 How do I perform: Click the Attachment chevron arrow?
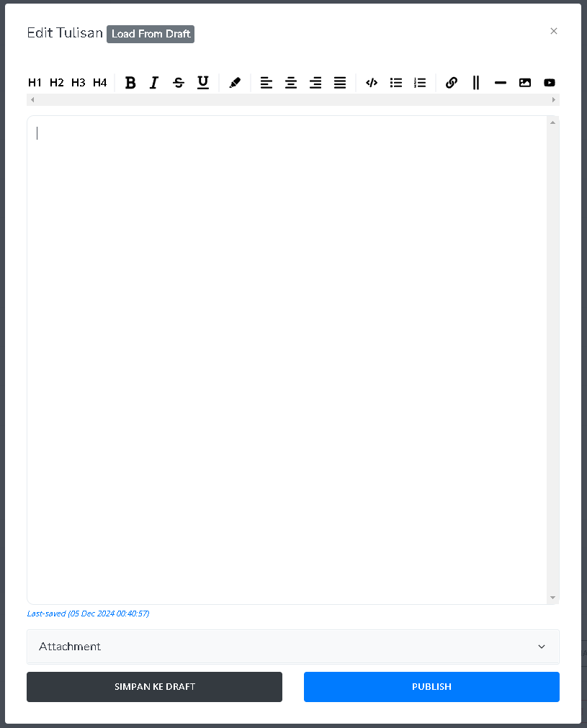click(x=542, y=647)
